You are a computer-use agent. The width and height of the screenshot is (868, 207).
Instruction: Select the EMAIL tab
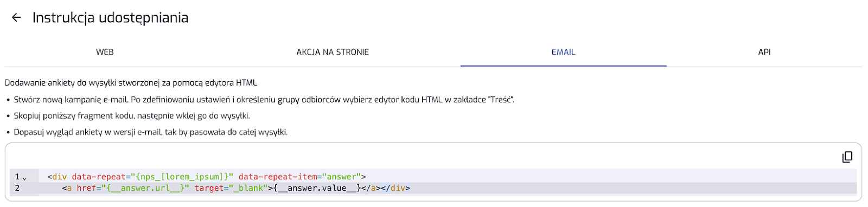tap(563, 52)
